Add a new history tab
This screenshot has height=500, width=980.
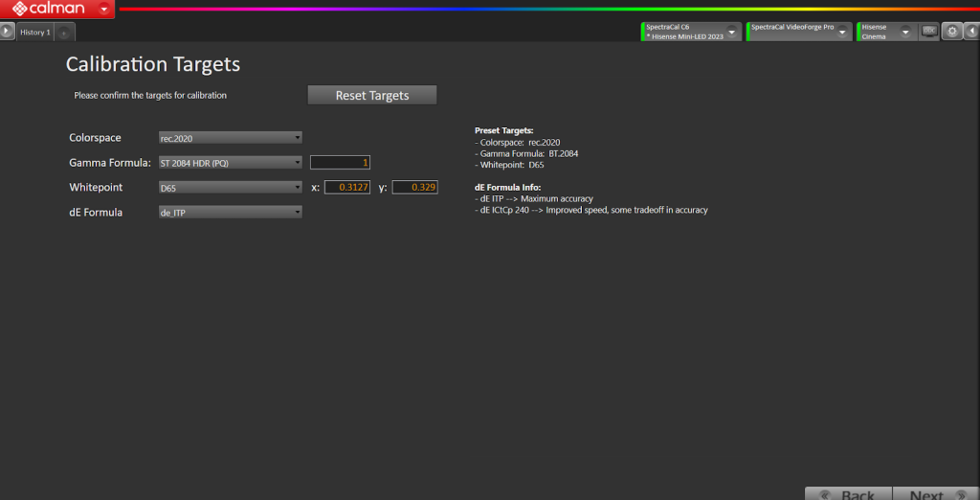point(64,32)
